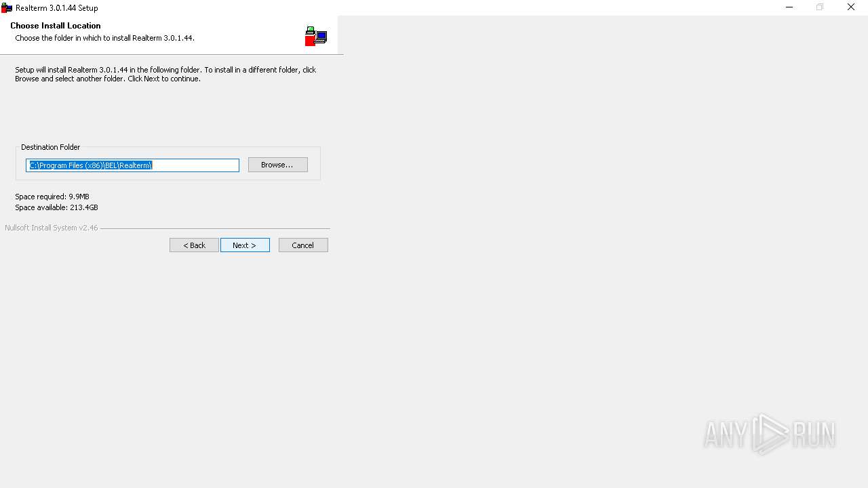Image resolution: width=868 pixels, height=488 pixels.
Task: Minimize the Realterm Setup window
Action: 789,7
